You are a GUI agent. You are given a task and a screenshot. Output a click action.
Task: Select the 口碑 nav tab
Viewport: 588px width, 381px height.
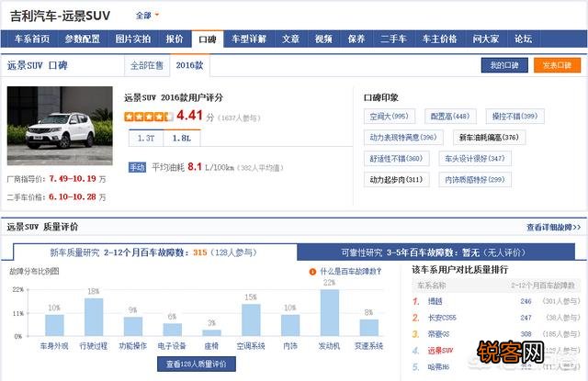(x=208, y=39)
